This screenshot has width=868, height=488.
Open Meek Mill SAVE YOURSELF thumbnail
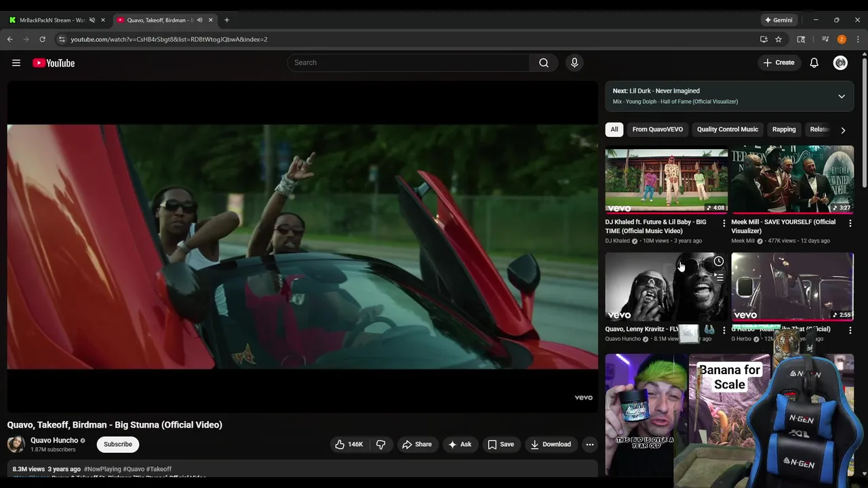(792, 180)
